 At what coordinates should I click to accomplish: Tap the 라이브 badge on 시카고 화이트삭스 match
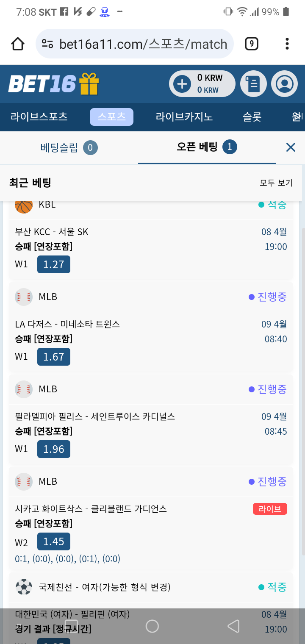pos(270,509)
